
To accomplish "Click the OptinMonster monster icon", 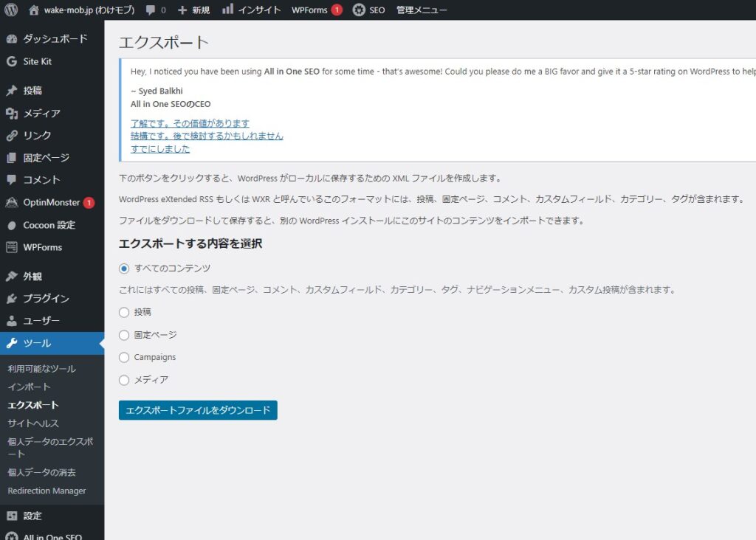I will point(12,202).
